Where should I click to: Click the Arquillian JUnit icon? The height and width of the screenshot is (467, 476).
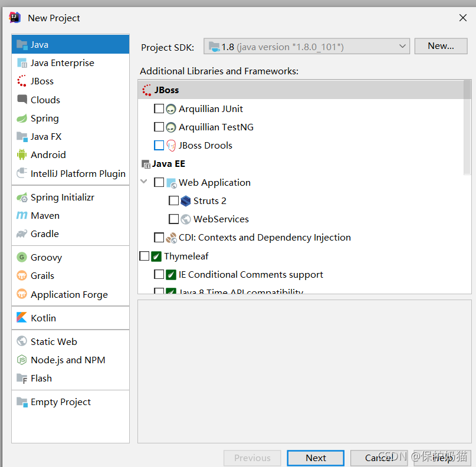point(171,109)
